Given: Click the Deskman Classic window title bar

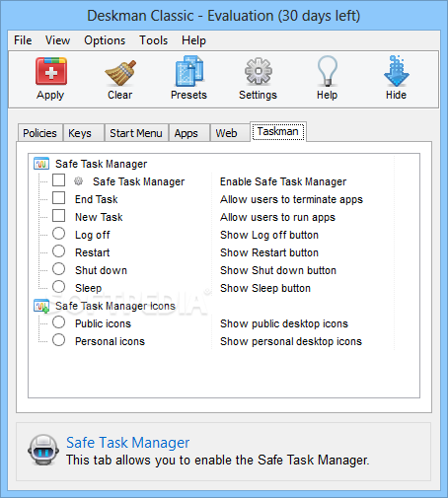Looking at the screenshot, I should click(224, 16).
